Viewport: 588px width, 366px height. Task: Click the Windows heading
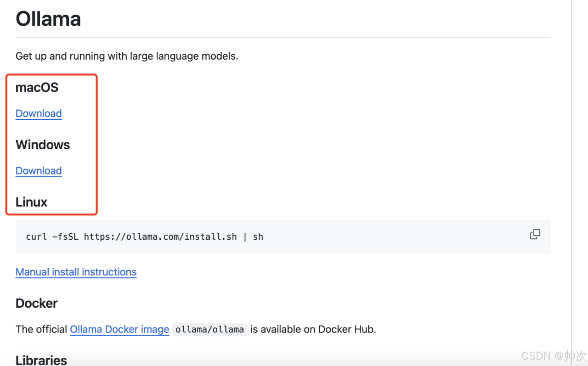[x=43, y=145]
